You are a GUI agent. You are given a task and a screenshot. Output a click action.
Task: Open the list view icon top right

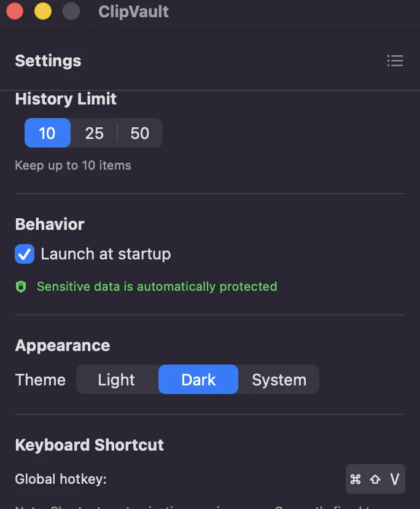point(395,61)
